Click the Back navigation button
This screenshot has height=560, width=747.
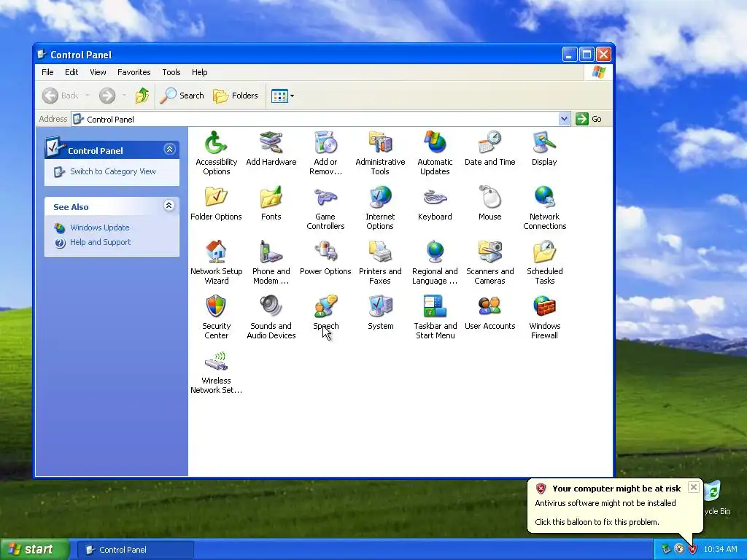[x=61, y=96]
